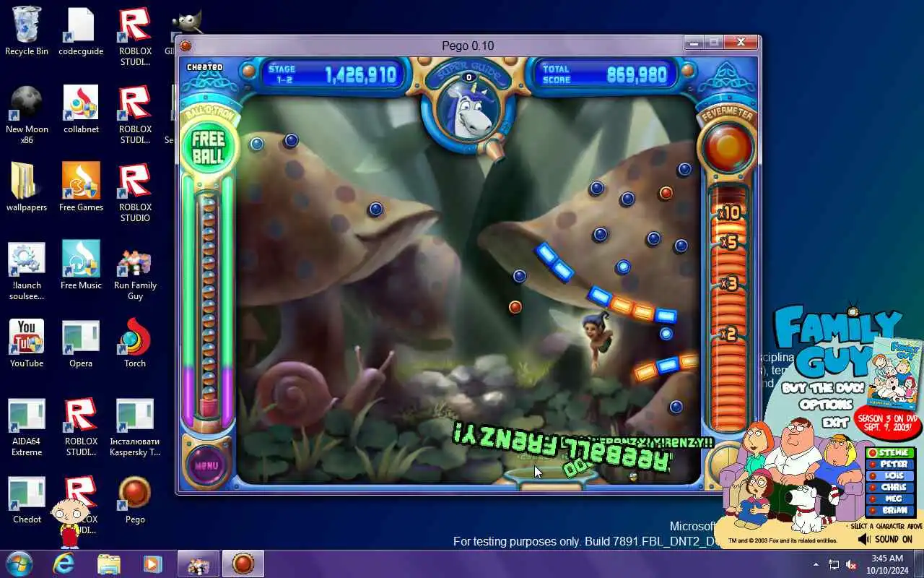Screen dimensions: 924x578
Task: Select Chris in the Family Guy character list
Action: point(889,488)
